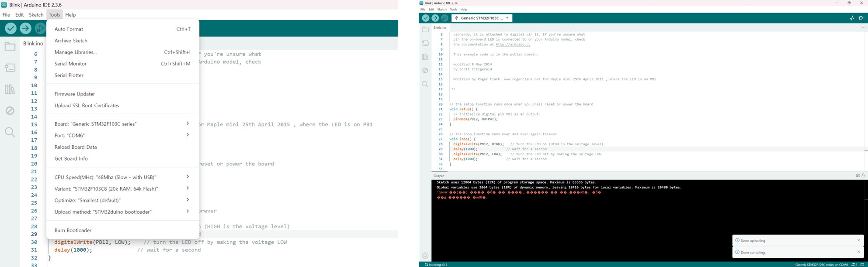Image resolution: width=868 pixels, height=267 pixels.
Task: Open Library Manager icon in left window sidebar
Action: tap(10, 89)
